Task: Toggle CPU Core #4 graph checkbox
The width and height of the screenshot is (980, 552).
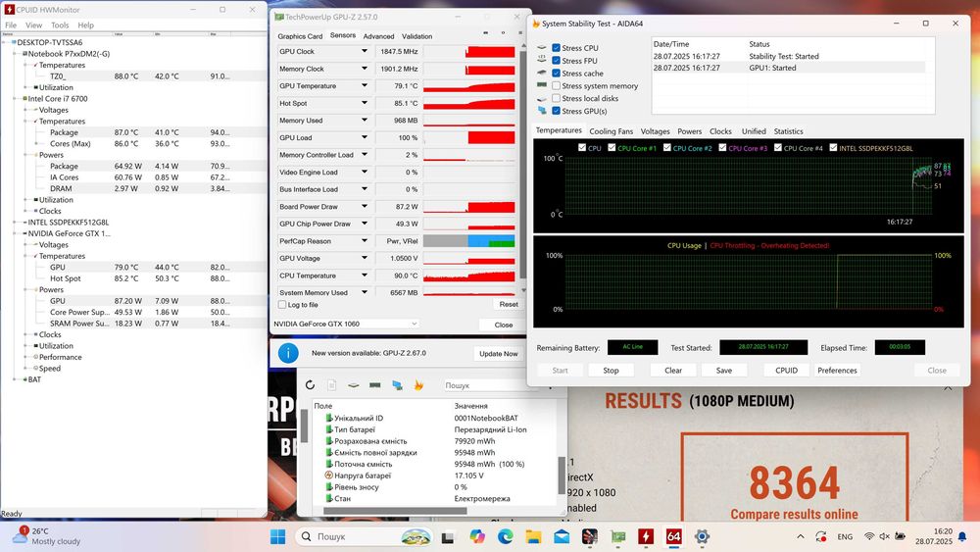Action: click(x=778, y=147)
